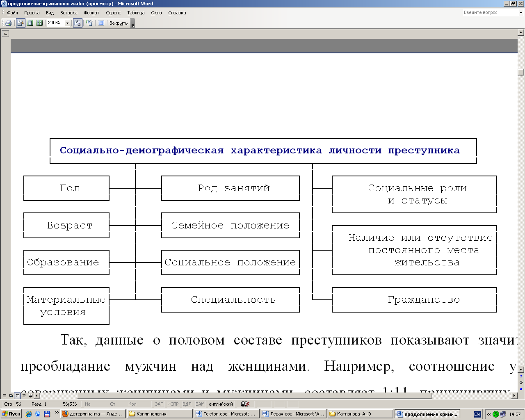
Task: Click the Гражданство diagram box
Action: (x=414, y=300)
